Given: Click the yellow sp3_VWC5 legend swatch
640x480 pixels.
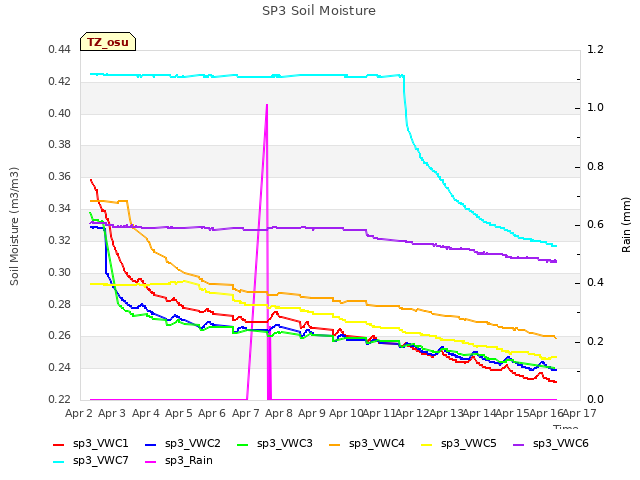Looking at the screenshot, I should tap(427, 444).
